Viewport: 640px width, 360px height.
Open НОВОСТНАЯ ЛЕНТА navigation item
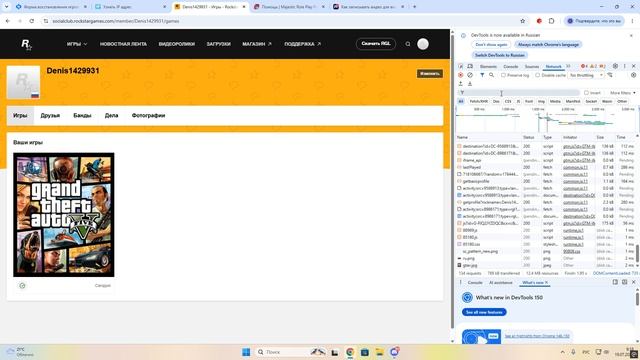[123, 44]
